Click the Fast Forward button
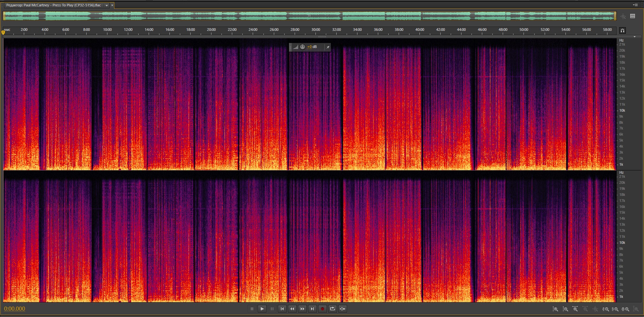This screenshot has width=644, height=317. pyautogui.click(x=302, y=309)
